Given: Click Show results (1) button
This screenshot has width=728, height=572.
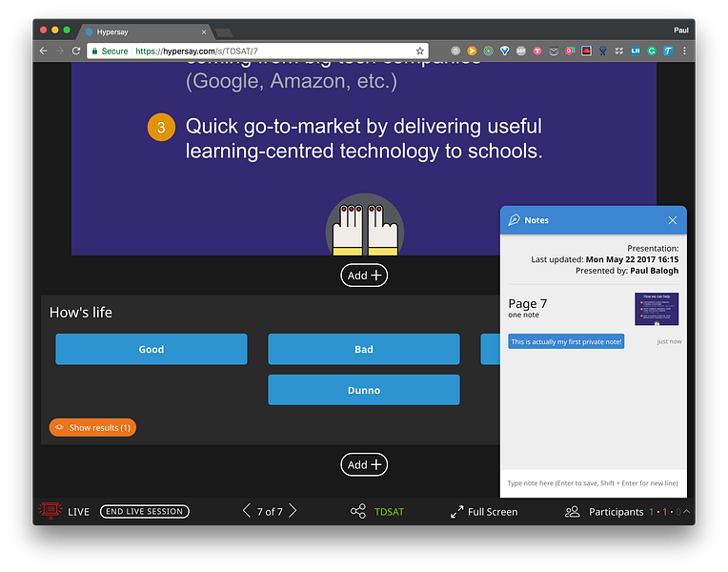Looking at the screenshot, I should 92,427.
